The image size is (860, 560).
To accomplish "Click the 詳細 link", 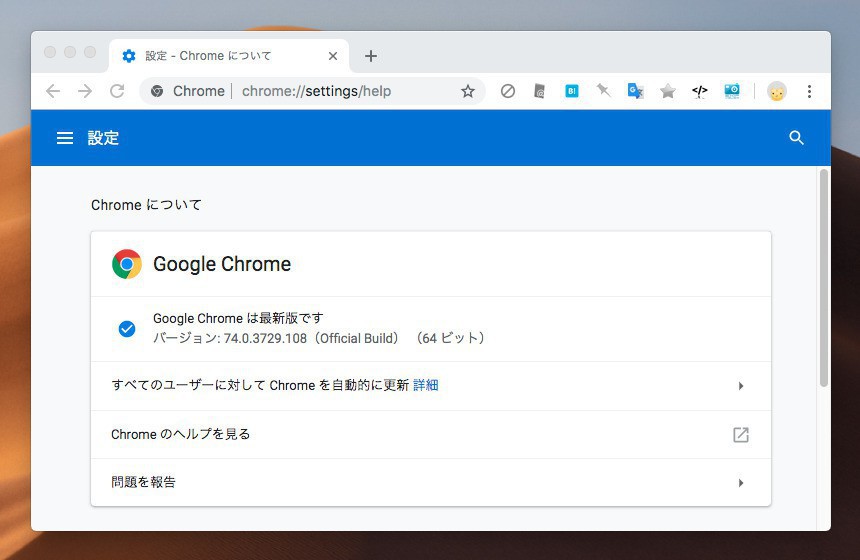I will point(426,385).
